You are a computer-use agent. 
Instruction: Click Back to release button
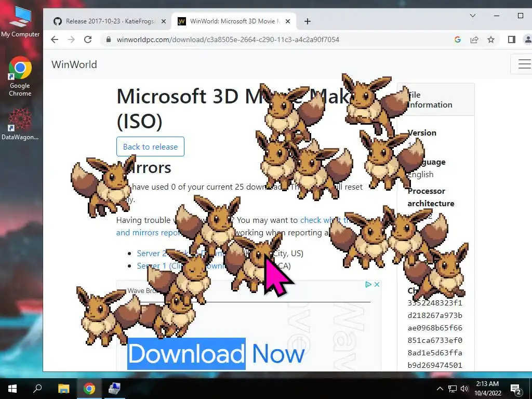click(x=150, y=147)
